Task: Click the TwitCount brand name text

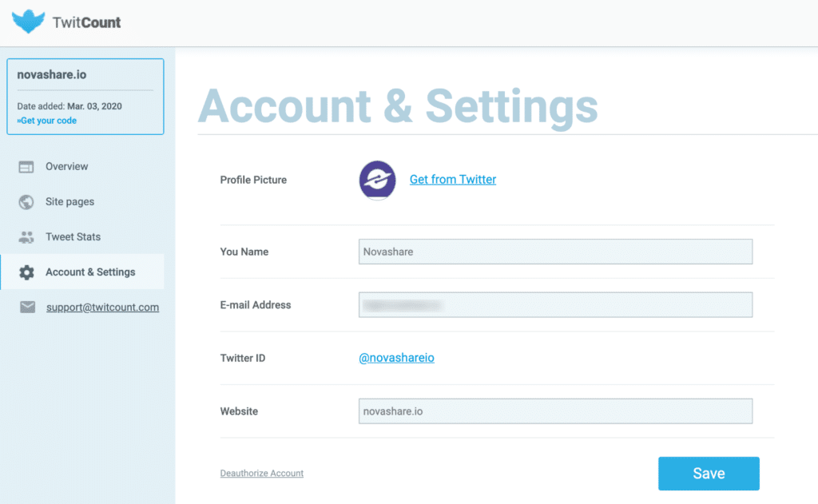Action: tap(86, 22)
